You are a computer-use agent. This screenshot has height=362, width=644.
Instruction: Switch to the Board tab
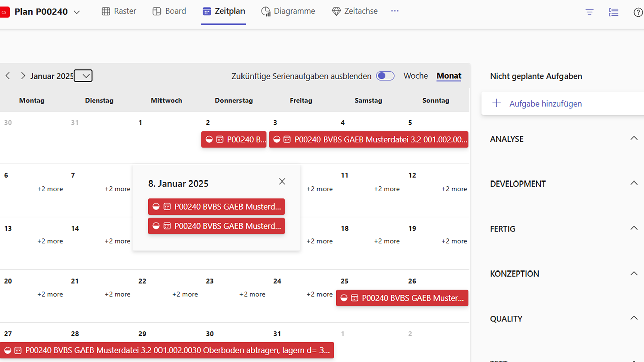169,11
